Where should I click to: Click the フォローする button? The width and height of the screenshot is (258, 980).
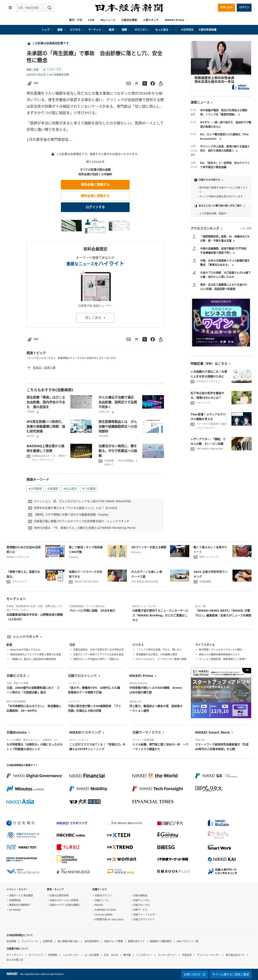point(52,70)
